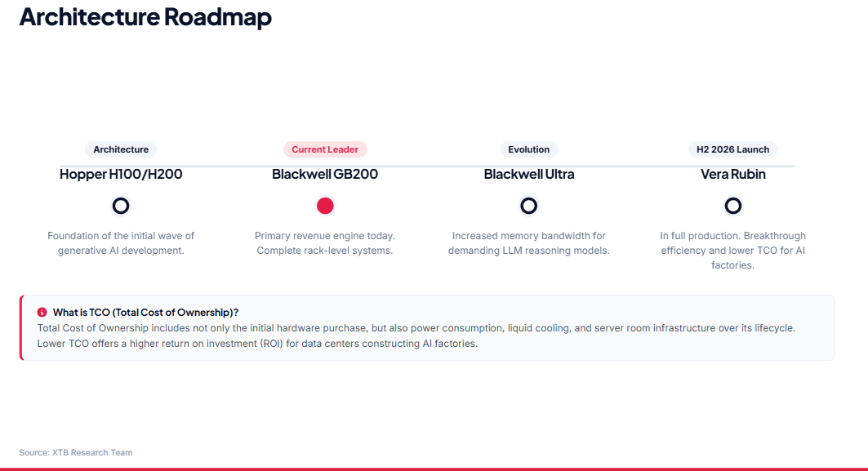Click the Primary revenue engine today description
This screenshot has height=471, width=868.
(x=325, y=243)
